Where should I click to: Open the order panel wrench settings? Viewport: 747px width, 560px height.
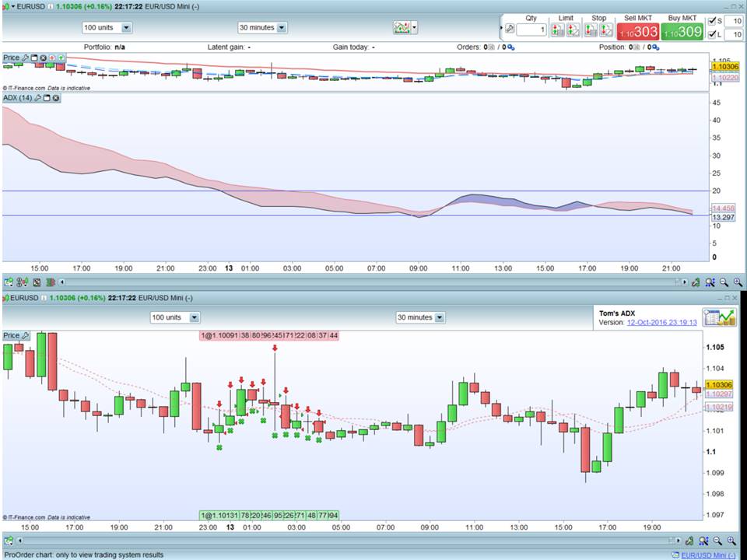510,29
